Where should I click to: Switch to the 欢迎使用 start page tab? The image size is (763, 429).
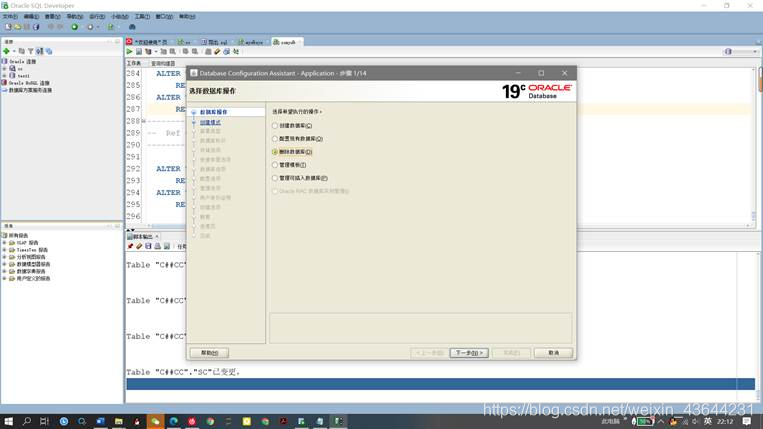[x=147, y=42]
